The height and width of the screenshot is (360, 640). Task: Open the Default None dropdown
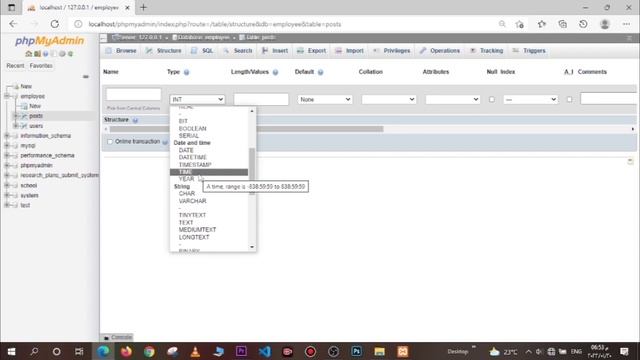325,100
